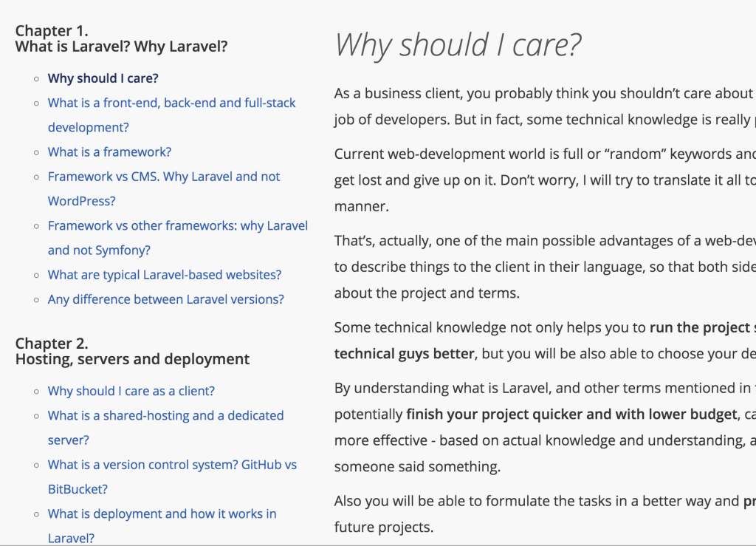Open the 'Why should I care?' sidebar item

(x=103, y=78)
